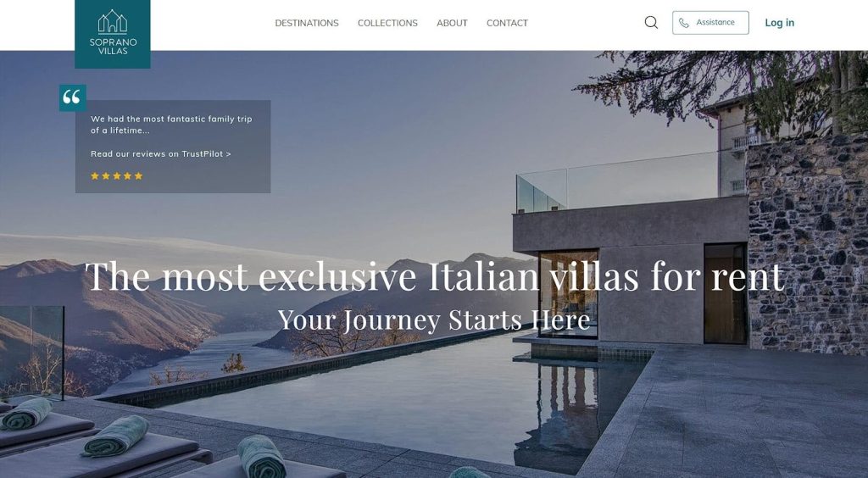Open search with the magnifier icon
Screen dimensions: 868x478
point(651,22)
